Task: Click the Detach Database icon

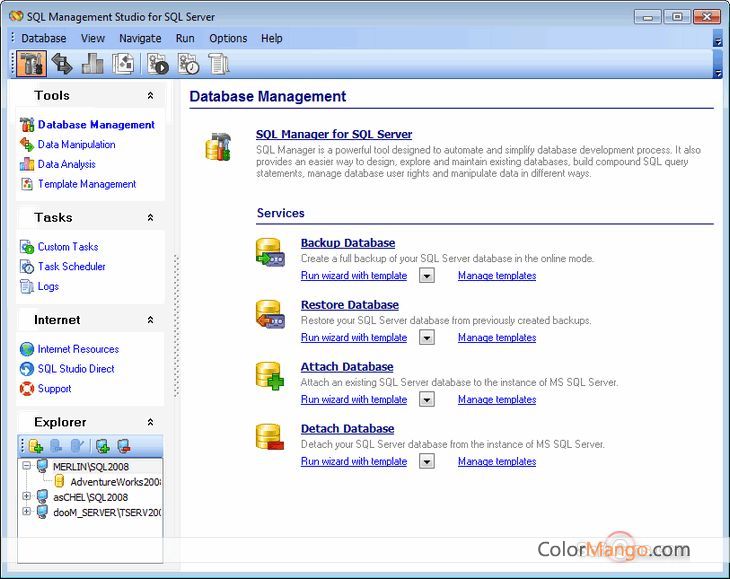Action: 270,437
